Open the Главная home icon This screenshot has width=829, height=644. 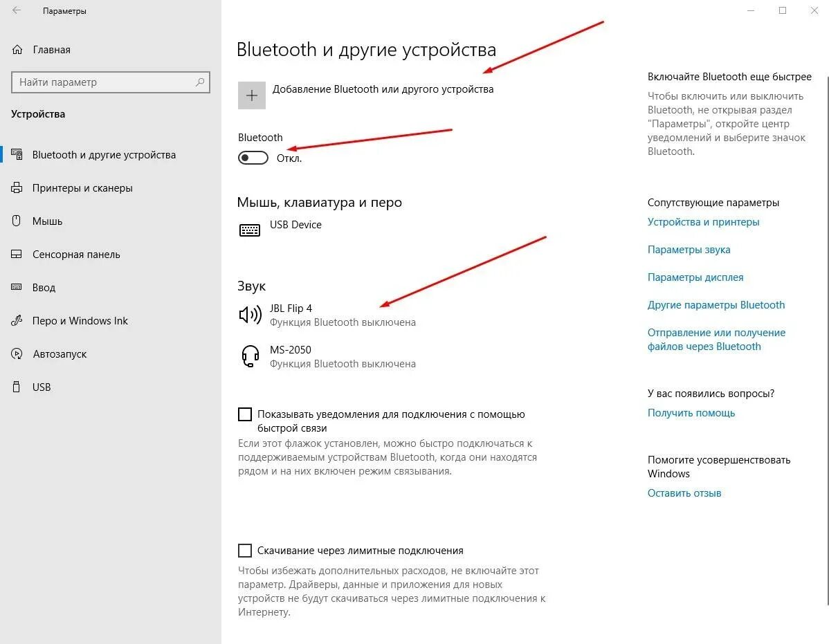[17, 50]
